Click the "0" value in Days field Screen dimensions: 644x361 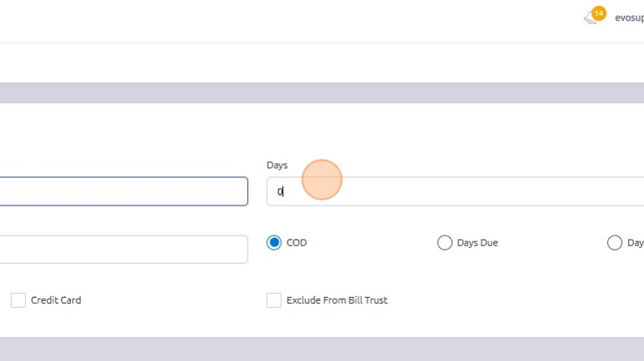click(x=280, y=192)
